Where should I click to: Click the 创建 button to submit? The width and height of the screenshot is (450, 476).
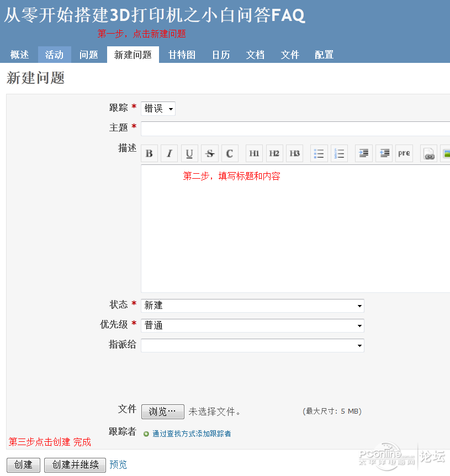click(x=23, y=465)
